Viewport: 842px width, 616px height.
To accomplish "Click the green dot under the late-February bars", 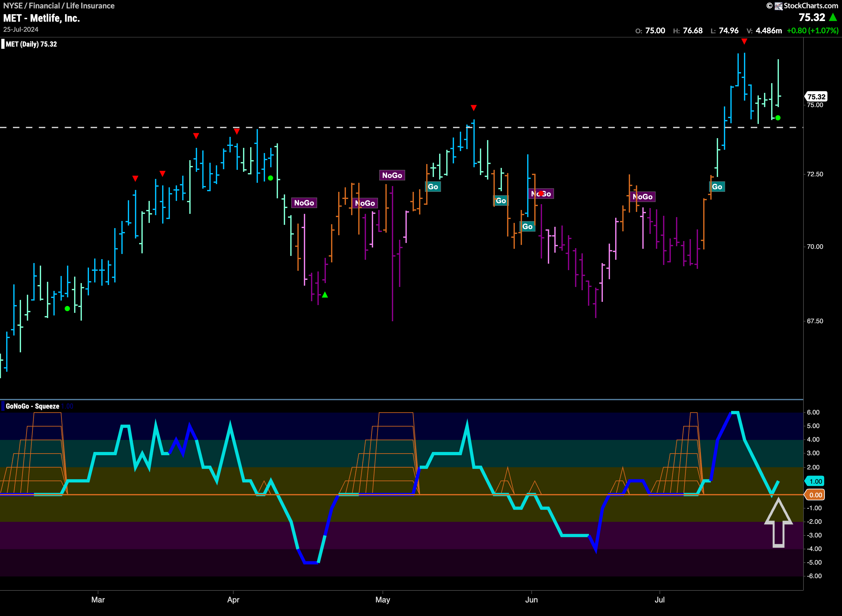I will pyautogui.click(x=67, y=308).
